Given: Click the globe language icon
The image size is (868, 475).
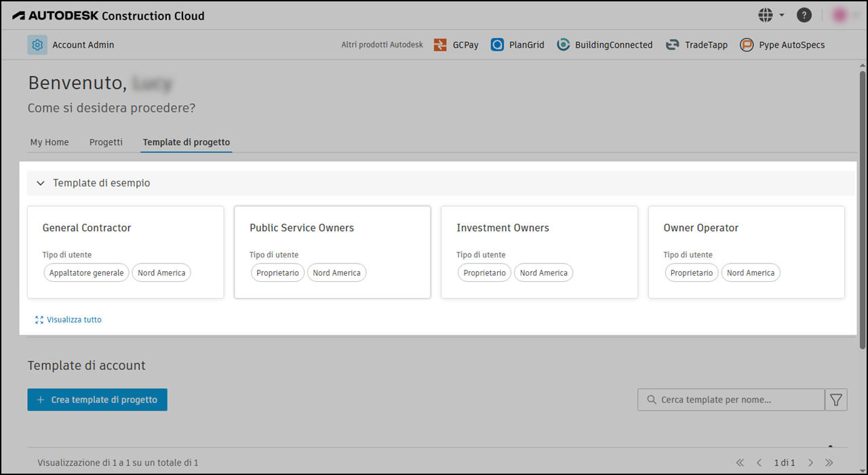Looking at the screenshot, I should 766,14.
